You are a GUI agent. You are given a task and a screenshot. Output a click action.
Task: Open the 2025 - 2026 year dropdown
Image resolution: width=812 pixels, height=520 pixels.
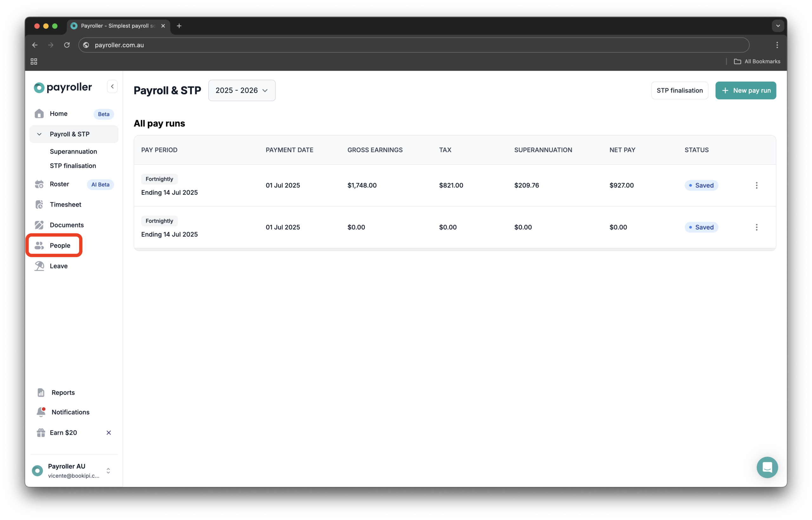pyautogui.click(x=241, y=90)
